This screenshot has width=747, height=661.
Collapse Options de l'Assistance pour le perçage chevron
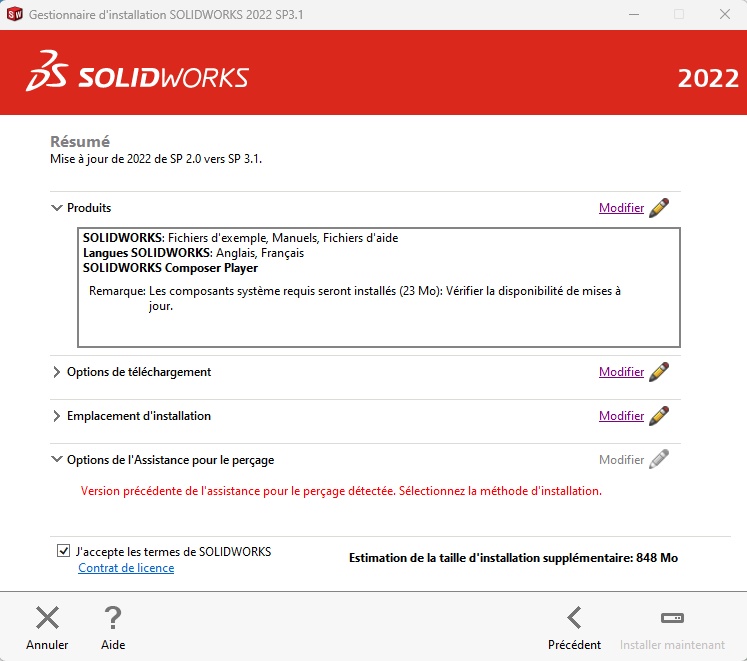click(57, 459)
